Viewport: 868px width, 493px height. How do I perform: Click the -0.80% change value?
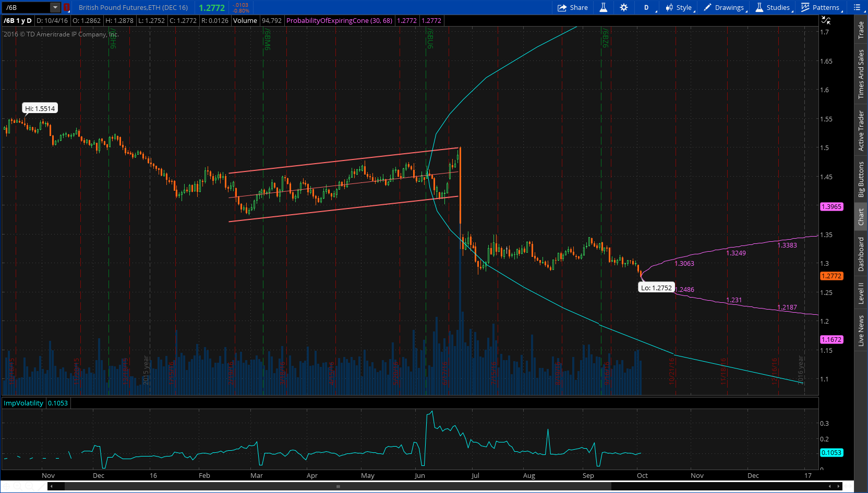(x=241, y=10)
